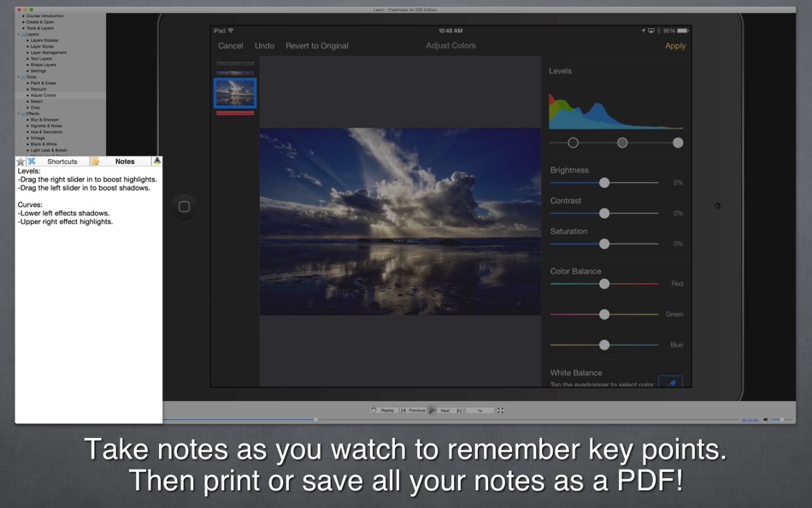Image resolution: width=812 pixels, height=508 pixels.
Task: Collapse the Tools section in sidebar
Action: (x=19, y=77)
